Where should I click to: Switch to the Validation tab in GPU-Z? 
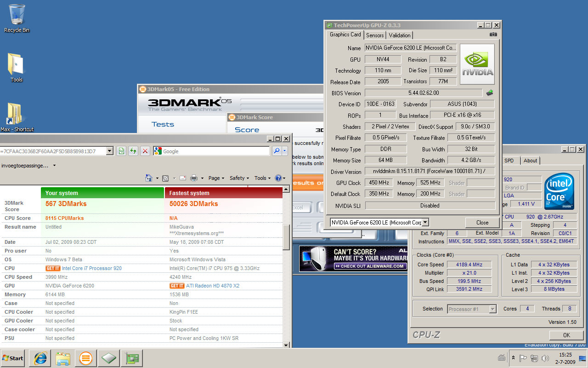click(400, 35)
